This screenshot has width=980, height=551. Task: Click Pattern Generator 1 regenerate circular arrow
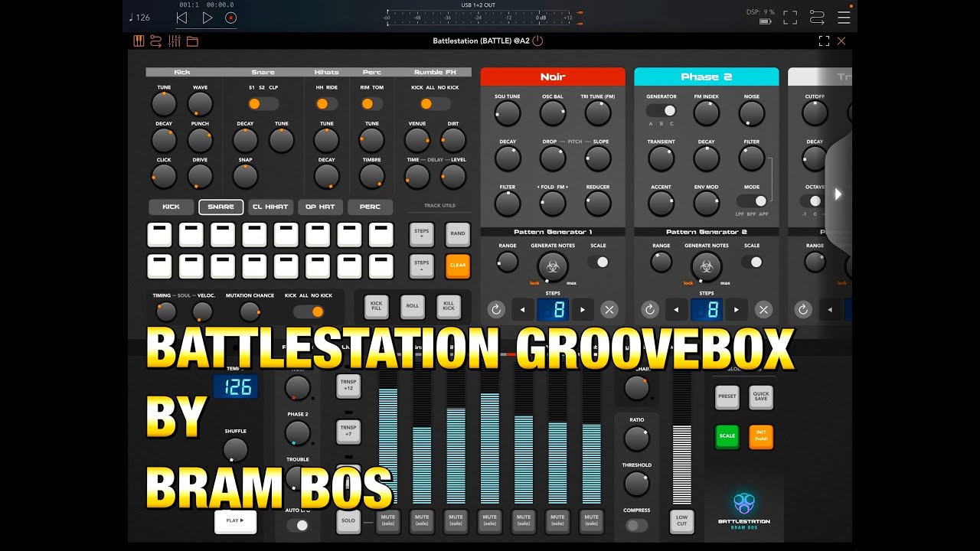tap(496, 309)
